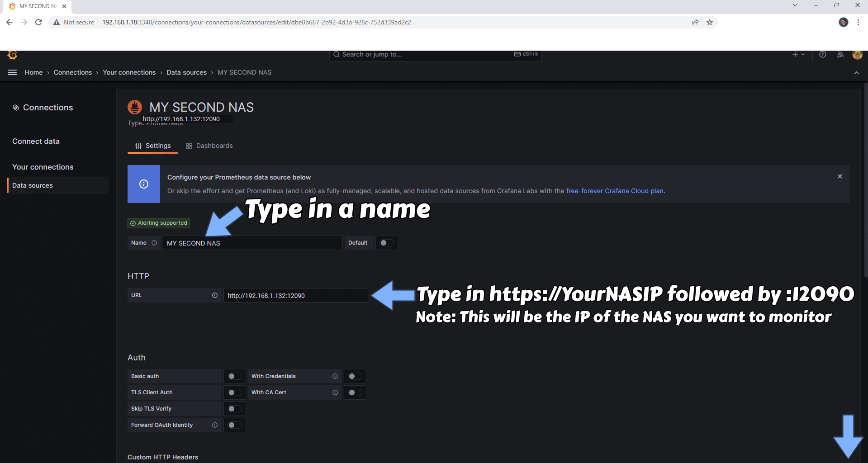
Task: Click the URL input field
Action: coord(295,295)
